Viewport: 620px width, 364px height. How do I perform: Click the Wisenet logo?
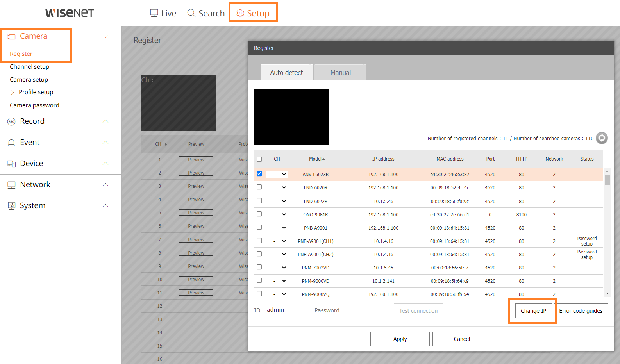click(70, 13)
